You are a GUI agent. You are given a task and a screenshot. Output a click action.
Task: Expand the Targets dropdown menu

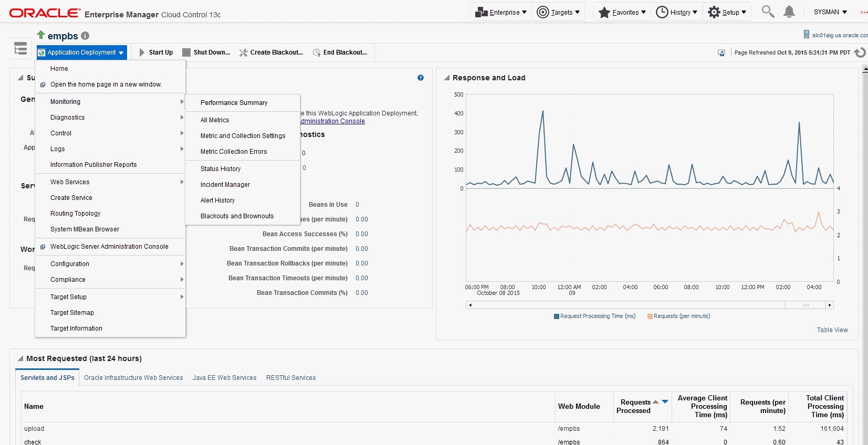click(559, 12)
